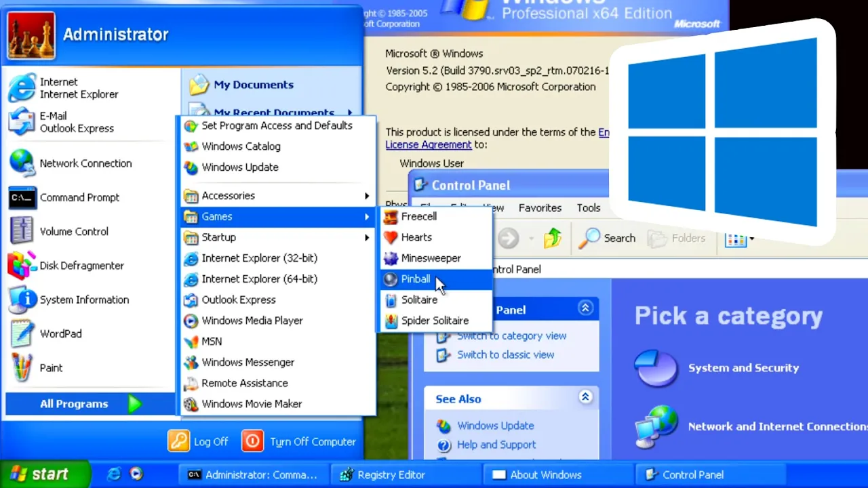Launch Windows Media Player from Quick Launch
This screenshot has height=488, width=868.
point(136,474)
